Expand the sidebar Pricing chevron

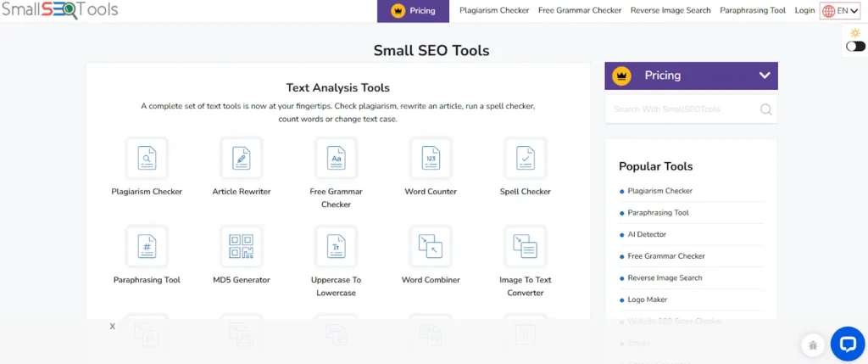point(765,76)
